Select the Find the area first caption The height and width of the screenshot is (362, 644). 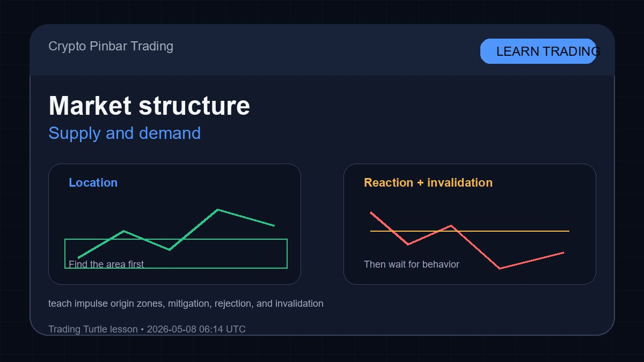(x=106, y=264)
